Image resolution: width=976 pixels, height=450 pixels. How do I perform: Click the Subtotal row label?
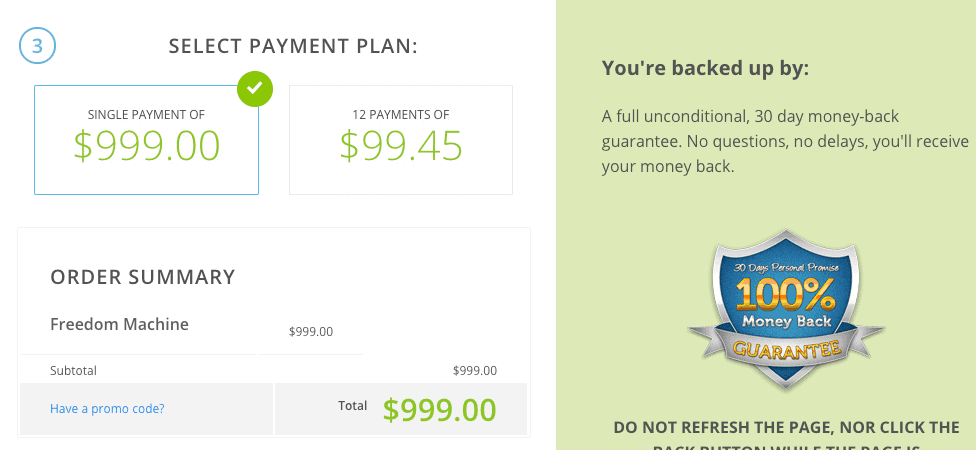[x=73, y=371]
